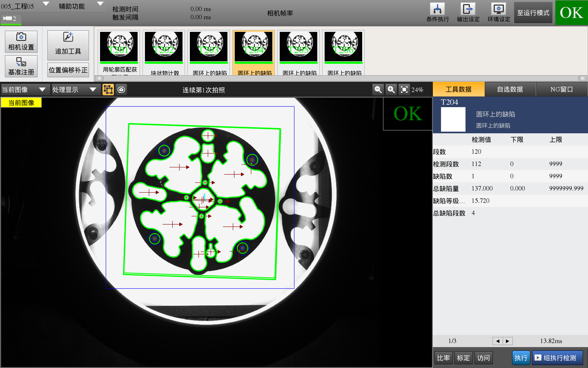Switch to the NG窗口 tab
The height and width of the screenshot is (368, 588).
click(561, 89)
